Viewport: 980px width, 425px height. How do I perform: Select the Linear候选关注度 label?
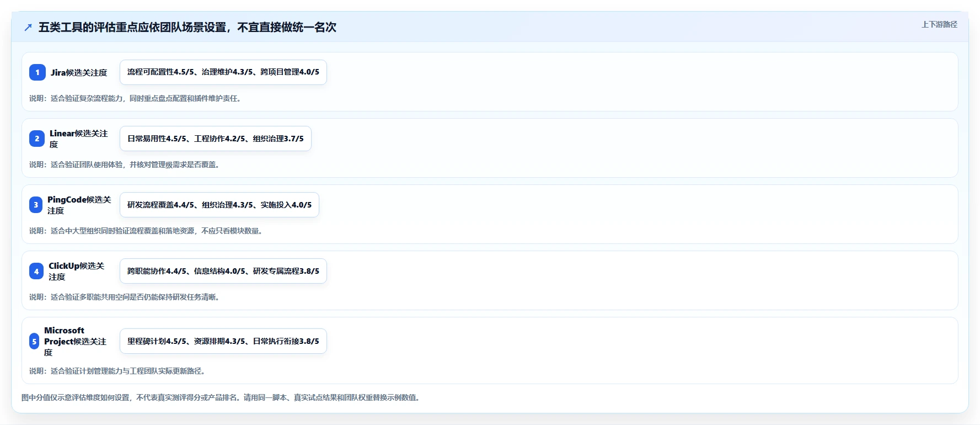click(x=79, y=139)
